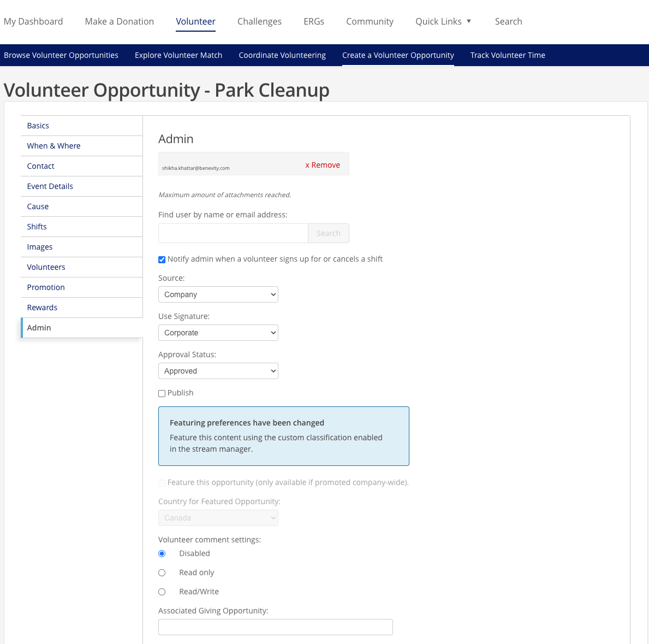
Task: Select the Volunteer top tab
Action: [x=195, y=21]
